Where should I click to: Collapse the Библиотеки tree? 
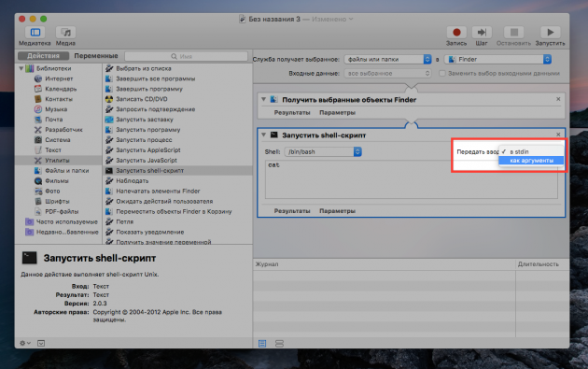coord(21,69)
